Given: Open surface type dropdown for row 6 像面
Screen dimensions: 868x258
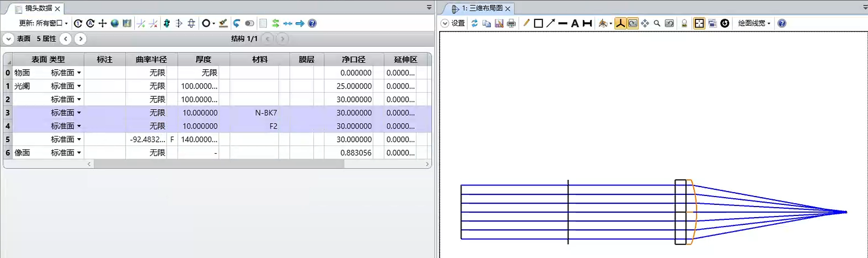Looking at the screenshot, I should 79,152.
